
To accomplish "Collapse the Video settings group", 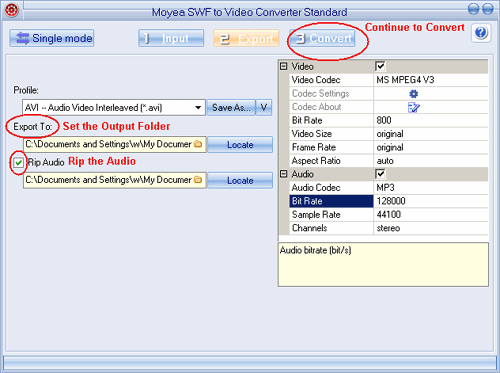I will coord(284,66).
